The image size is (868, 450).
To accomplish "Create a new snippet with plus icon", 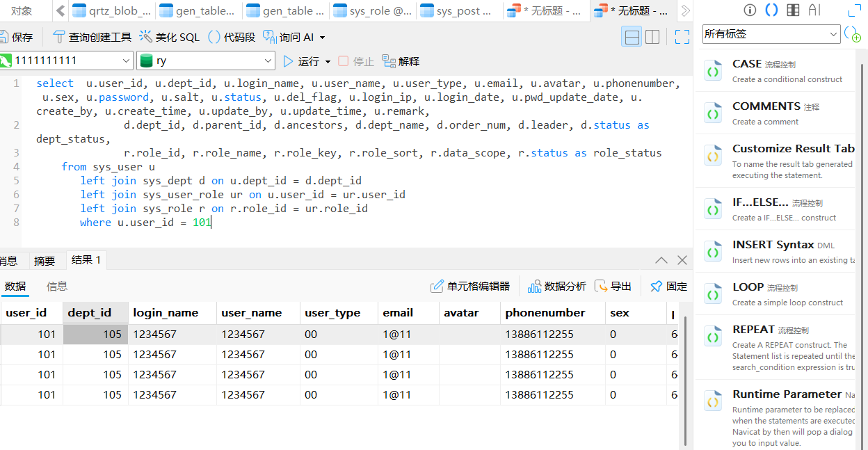I will click(x=853, y=33).
